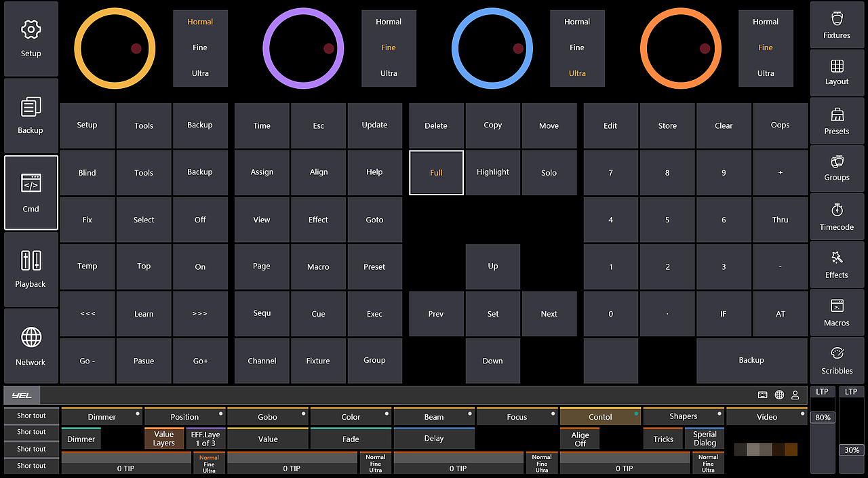Set purple encoder resolution to Normal
The height and width of the screenshot is (478, 868).
pyautogui.click(x=389, y=22)
